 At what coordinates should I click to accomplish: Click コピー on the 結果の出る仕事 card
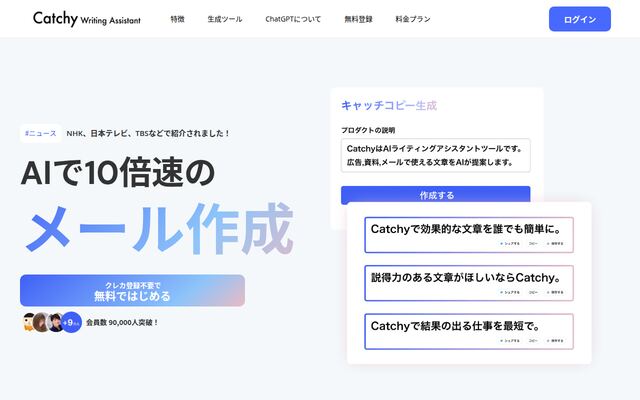click(533, 340)
